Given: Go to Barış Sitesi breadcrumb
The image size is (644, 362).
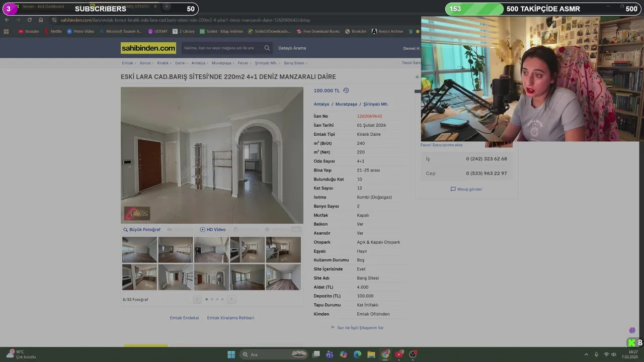Looking at the screenshot, I should 294,63.
